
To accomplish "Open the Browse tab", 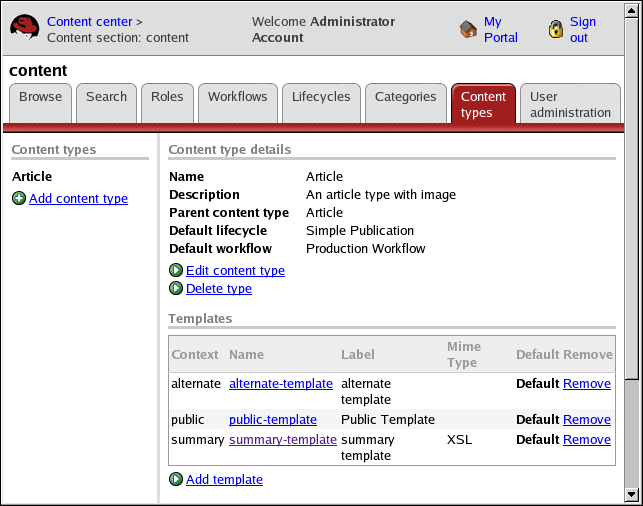I will 41,103.
